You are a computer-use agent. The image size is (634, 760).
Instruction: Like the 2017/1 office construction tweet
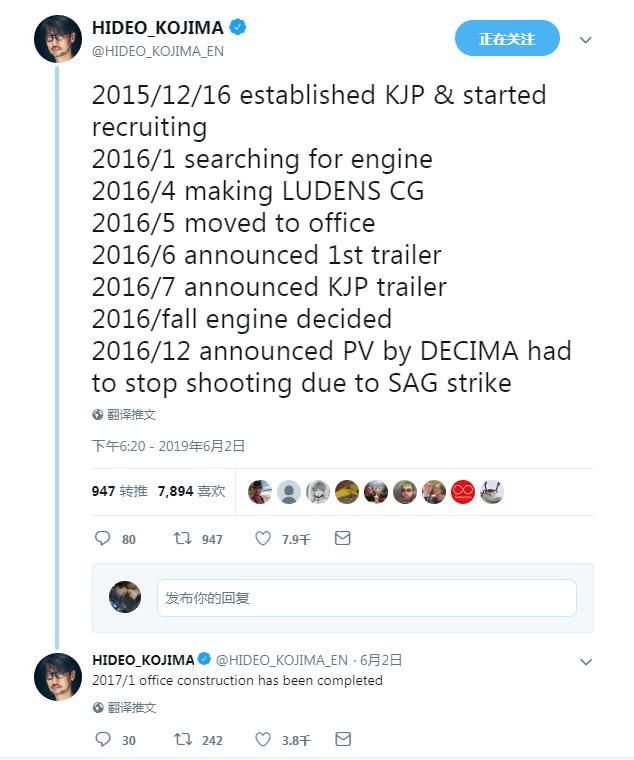point(263,740)
